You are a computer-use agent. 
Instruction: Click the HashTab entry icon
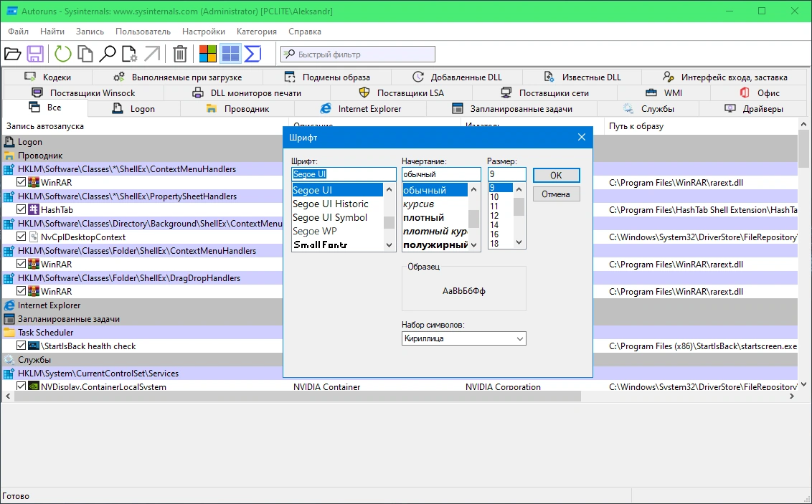[x=34, y=209]
